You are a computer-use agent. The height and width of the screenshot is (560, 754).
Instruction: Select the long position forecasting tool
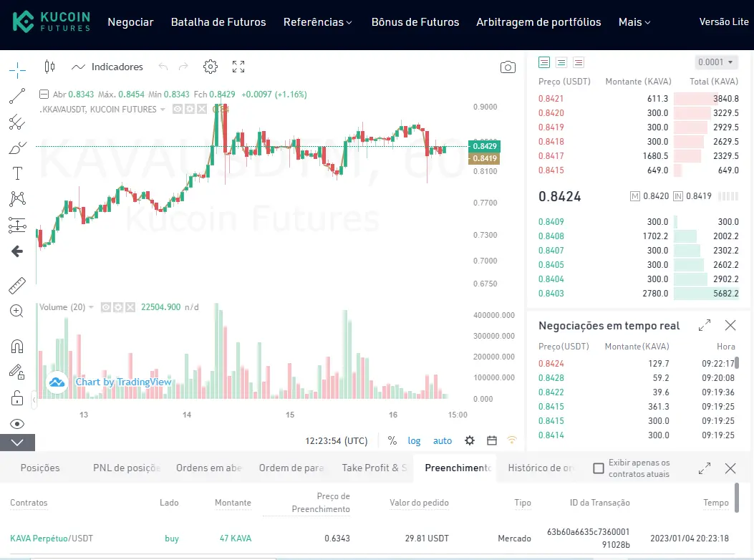coord(17,225)
